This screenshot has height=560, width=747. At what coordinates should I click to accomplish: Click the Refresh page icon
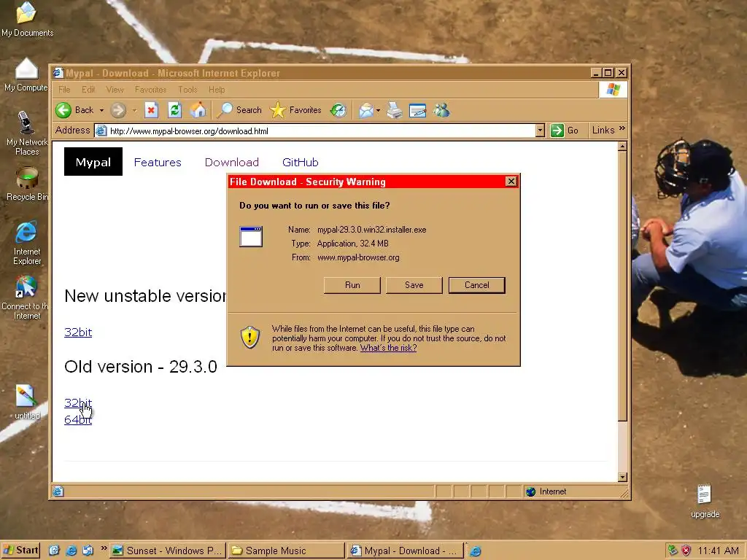tap(174, 111)
